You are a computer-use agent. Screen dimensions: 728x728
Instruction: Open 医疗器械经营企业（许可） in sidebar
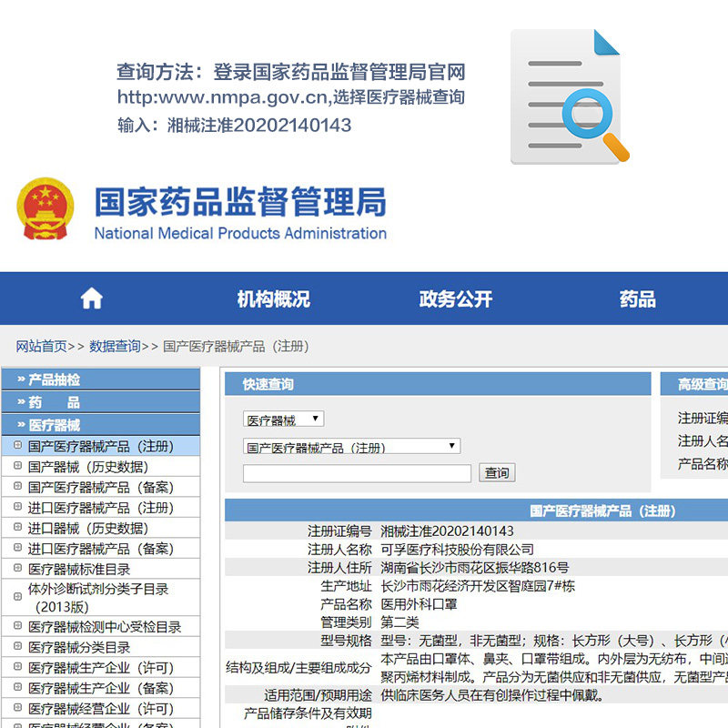pos(101,709)
